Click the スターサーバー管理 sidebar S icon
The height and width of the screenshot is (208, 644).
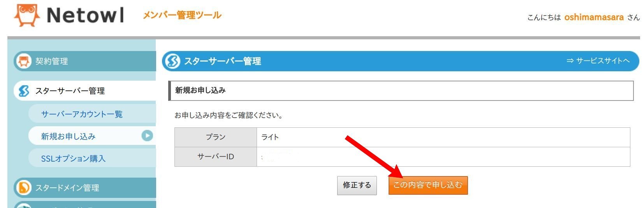(24, 91)
